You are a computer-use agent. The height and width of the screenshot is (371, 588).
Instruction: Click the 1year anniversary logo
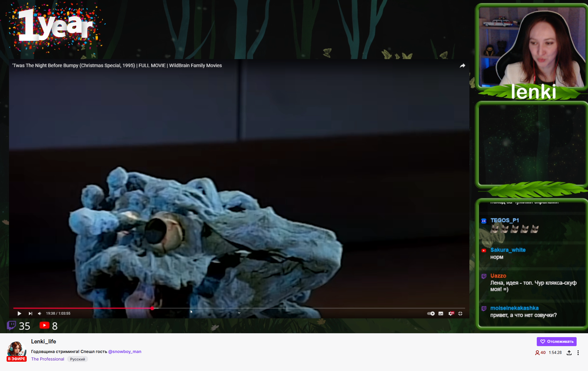click(55, 26)
